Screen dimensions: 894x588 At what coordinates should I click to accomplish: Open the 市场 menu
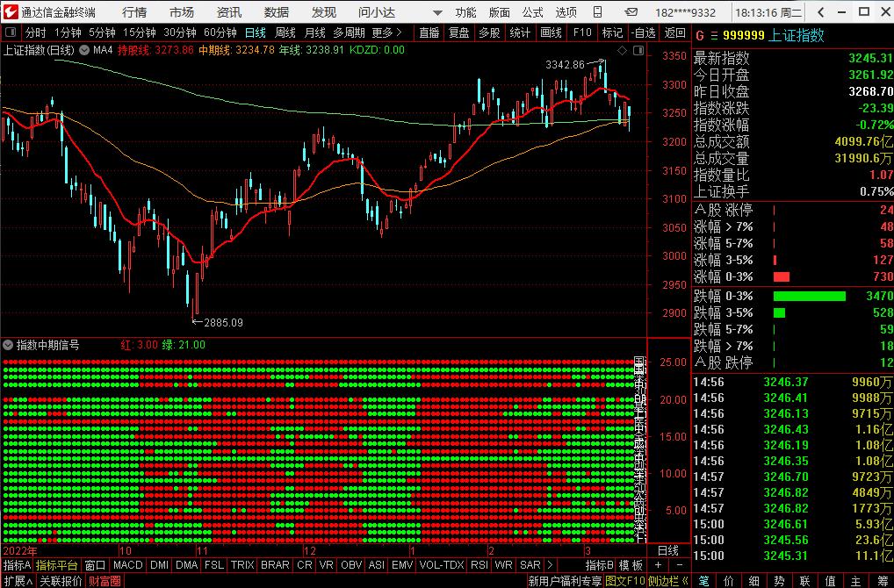182,12
